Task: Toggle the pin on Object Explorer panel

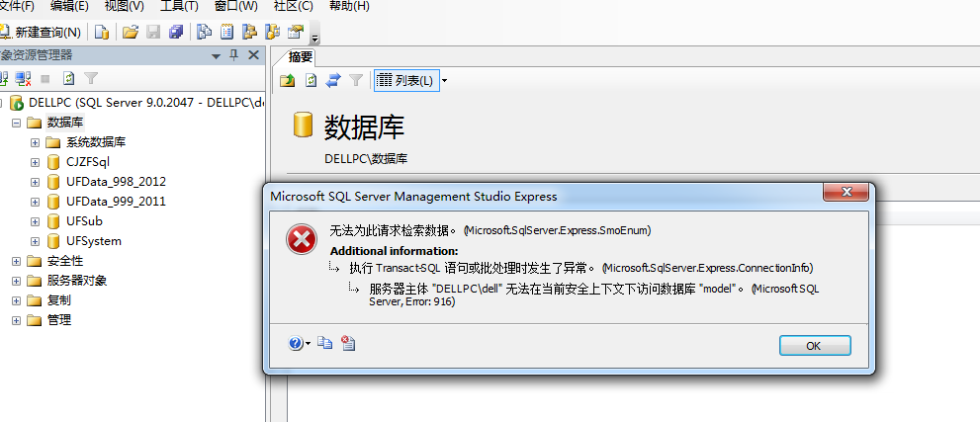Action: 233,55
